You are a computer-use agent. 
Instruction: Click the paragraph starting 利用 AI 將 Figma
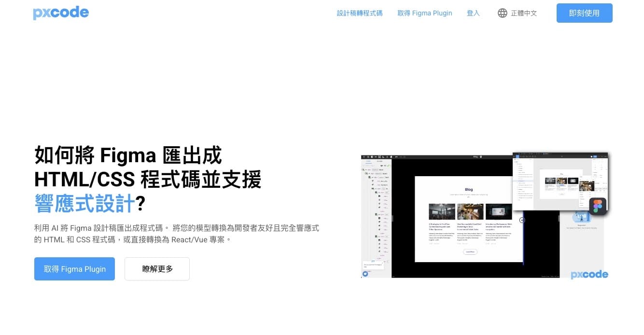pyautogui.click(x=177, y=234)
